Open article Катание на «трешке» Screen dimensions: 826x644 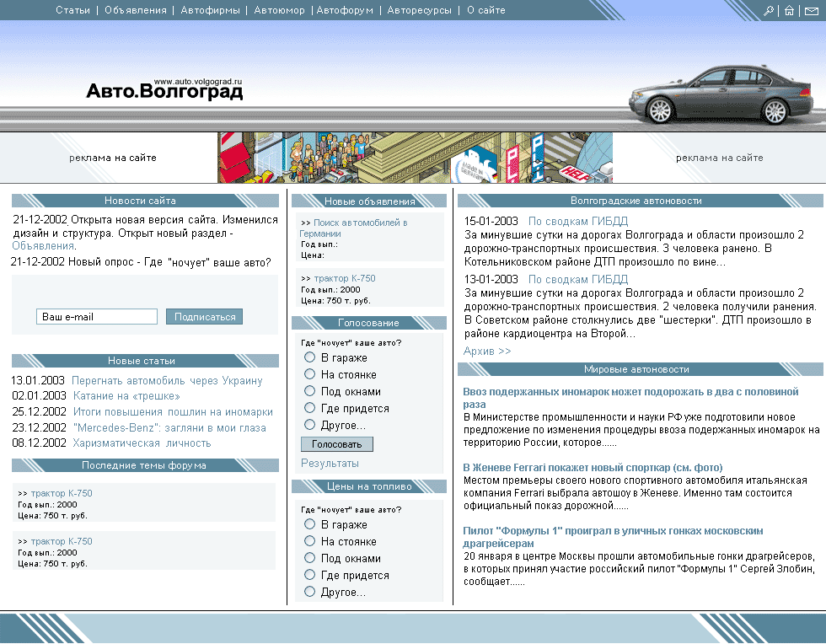(126, 396)
